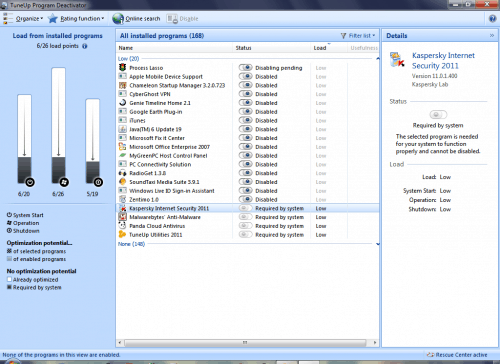Select the Malwarebytes' Anti-Malware row text

[165, 217]
